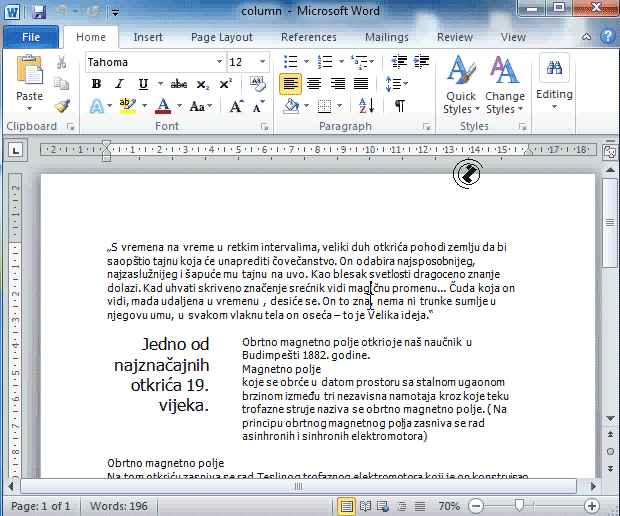Toggle Italic formatting
This screenshot has width=620, height=516.
(x=120, y=84)
